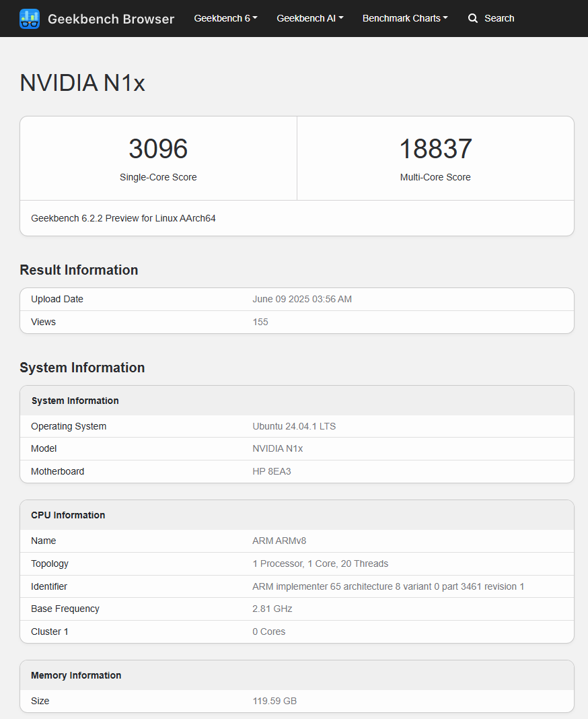Select the HP 8EA3 motherboard entry
Image resolution: width=588 pixels, height=719 pixels.
click(272, 471)
